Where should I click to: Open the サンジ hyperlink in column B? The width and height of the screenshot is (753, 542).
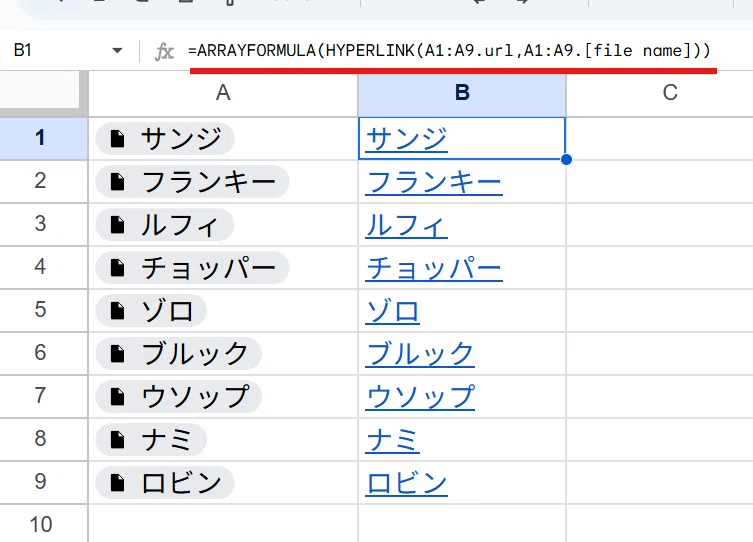pos(407,139)
